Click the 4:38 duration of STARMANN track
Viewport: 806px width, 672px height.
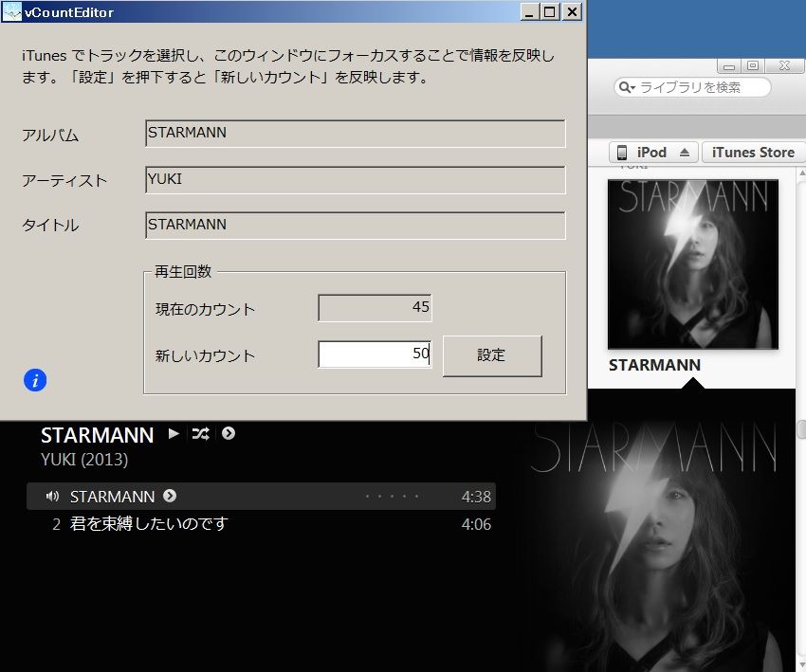point(476,497)
